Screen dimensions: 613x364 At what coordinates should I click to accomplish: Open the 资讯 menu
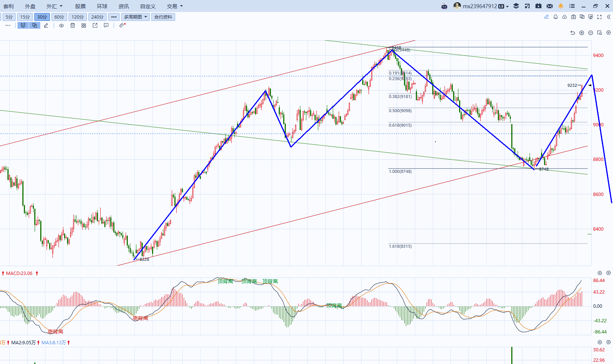point(124,6)
